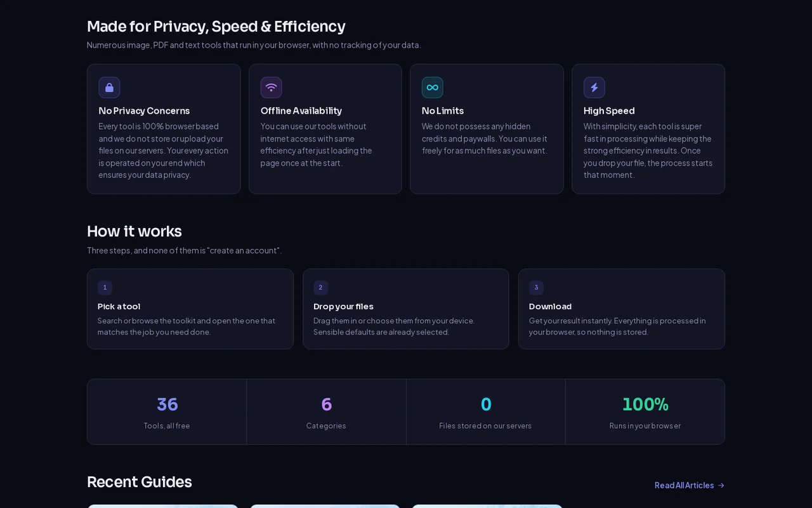Image resolution: width=812 pixels, height=508 pixels.
Task: Click the Made for Privacy, Speed & Efficiency heading
Action: [x=216, y=27]
